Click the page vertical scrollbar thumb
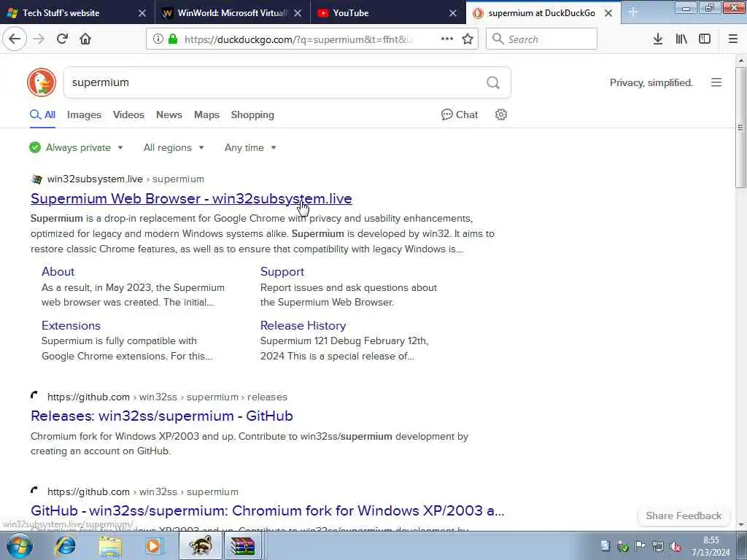Image resolution: width=747 pixels, height=560 pixels. (x=740, y=128)
